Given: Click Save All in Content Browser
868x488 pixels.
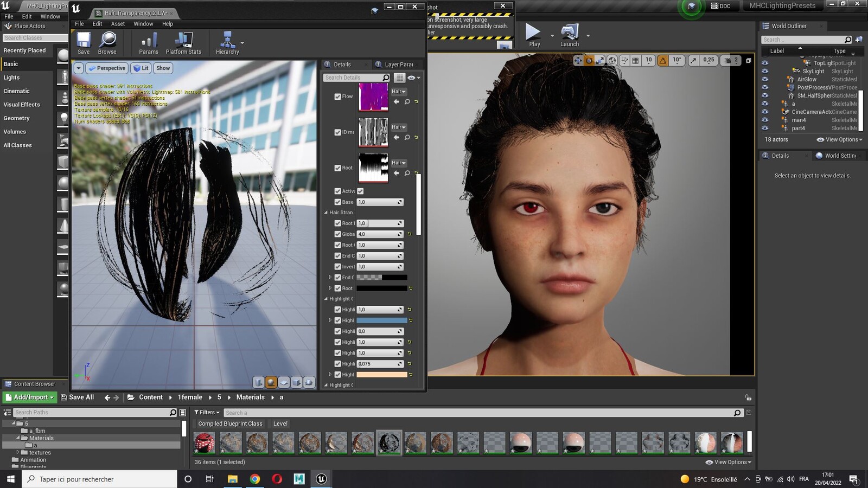Looking at the screenshot, I should pyautogui.click(x=77, y=397).
